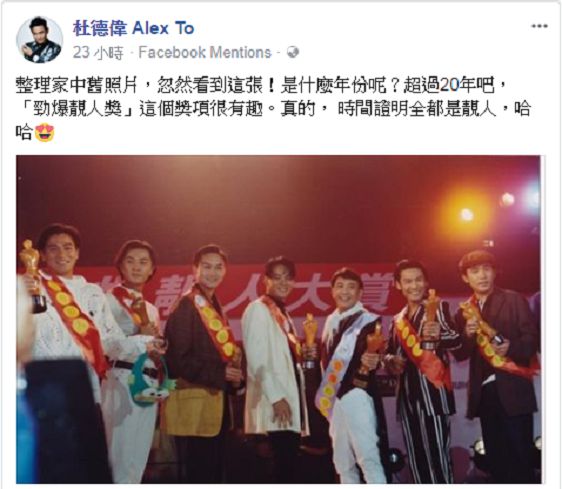Open the attached stage group photo

[x=278, y=319]
